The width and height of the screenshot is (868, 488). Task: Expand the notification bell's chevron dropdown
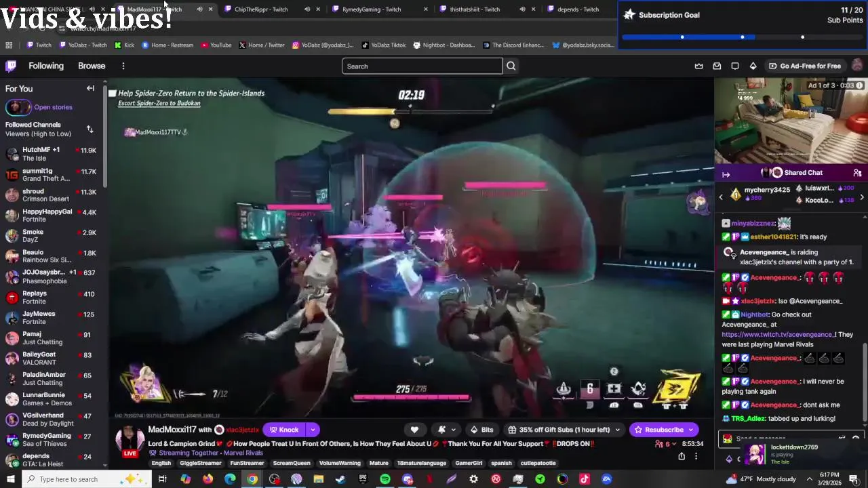click(454, 430)
